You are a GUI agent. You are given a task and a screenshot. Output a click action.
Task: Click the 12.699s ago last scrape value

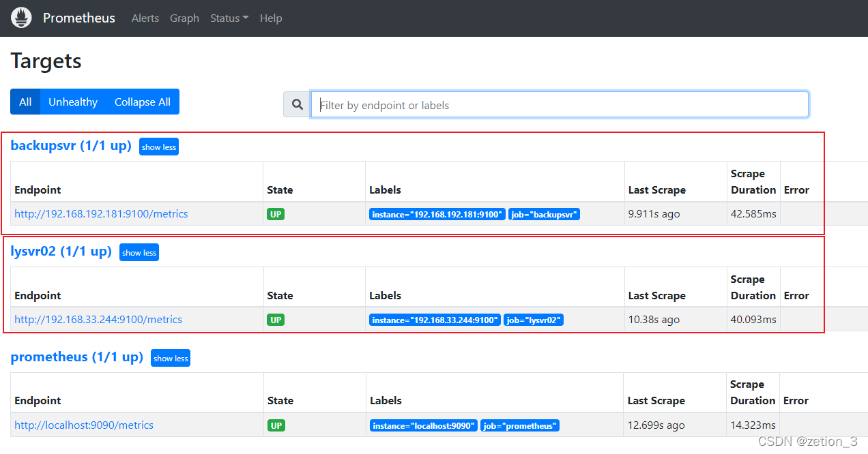(656, 425)
